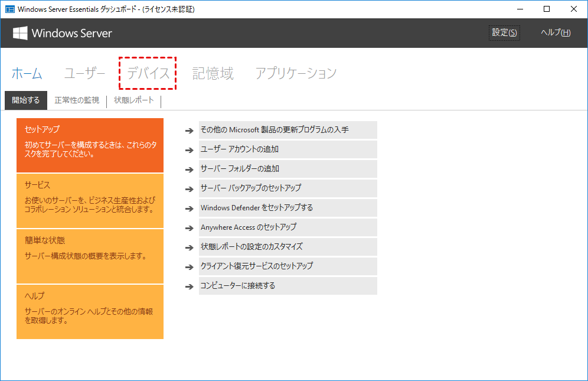Click arrow icon beside Anywhere Access のセットアップ

[190, 228]
